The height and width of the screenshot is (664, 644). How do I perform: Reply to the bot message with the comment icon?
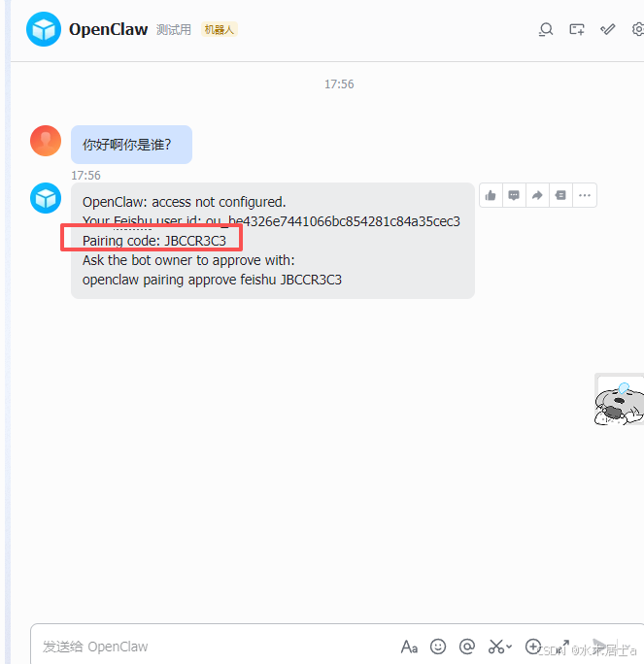pyautogui.click(x=514, y=195)
